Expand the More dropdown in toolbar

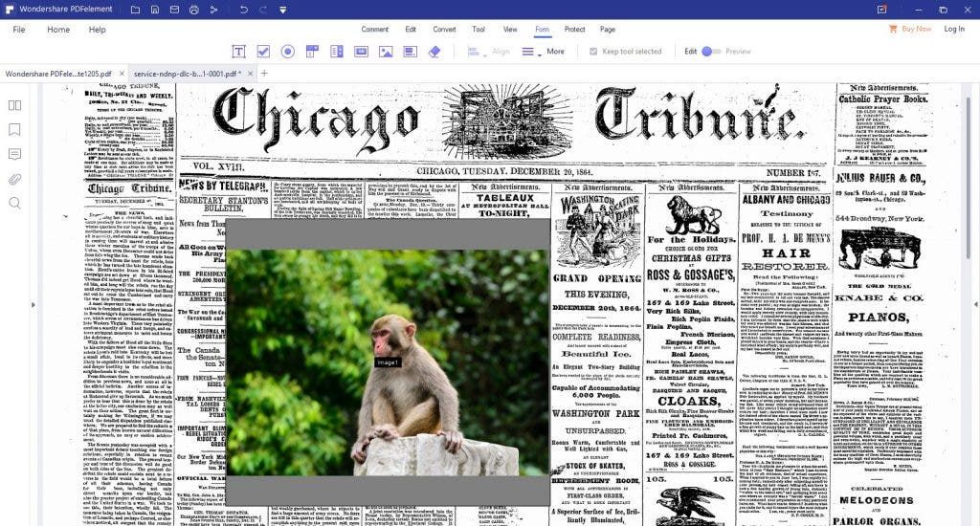(x=556, y=52)
